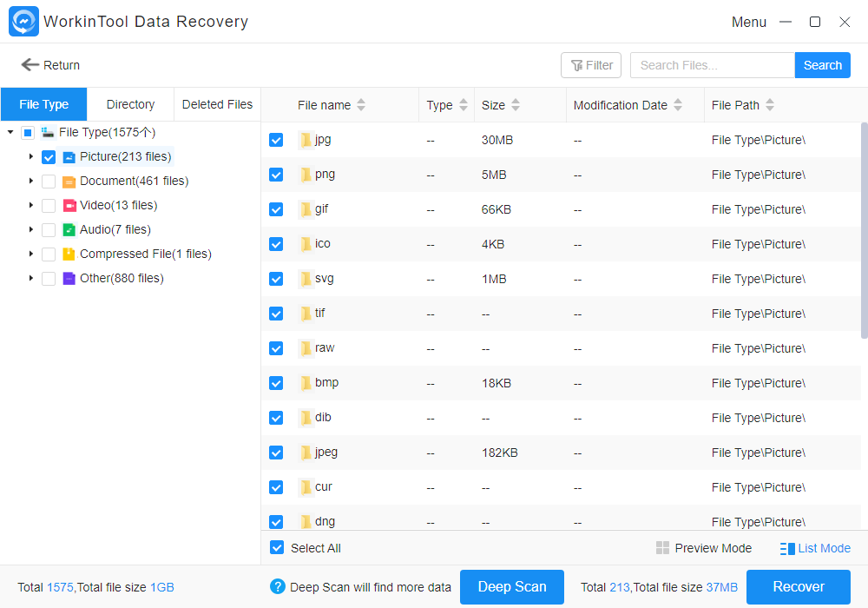The height and width of the screenshot is (608, 868).
Task: Click the tif folder icon
Action: 306,314
